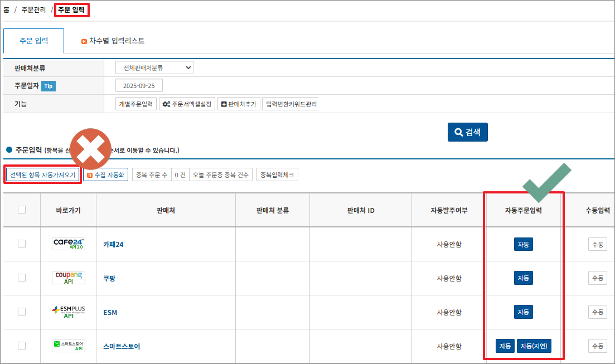Open 입력변환키워드관리
615x364 pixels.
coord(290,104)
